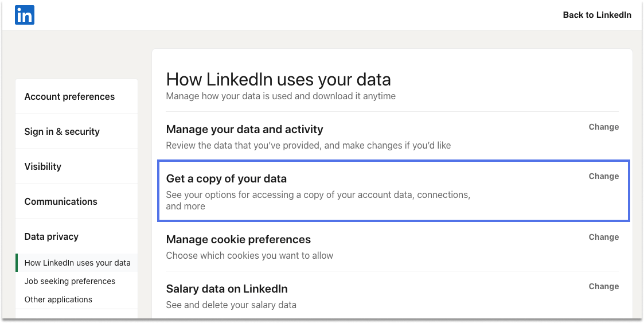Click Change for Salary data on LinkedIn
Image resolution: width=644 pixels, height=323 pixels.
click(604, 286)
